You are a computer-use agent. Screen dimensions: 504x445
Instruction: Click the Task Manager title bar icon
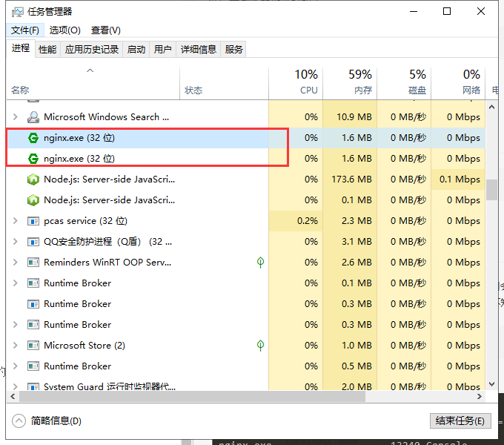tap(17, 12)
